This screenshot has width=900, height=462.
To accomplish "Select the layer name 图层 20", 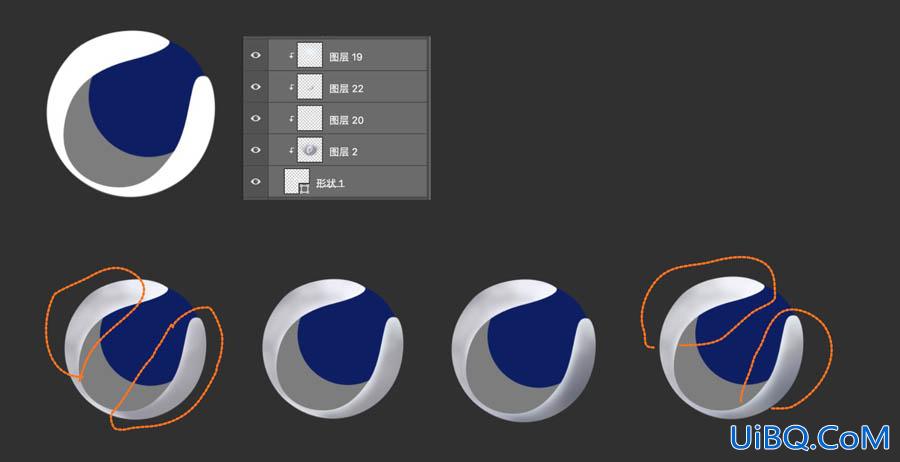I will [x=346, y=120].
